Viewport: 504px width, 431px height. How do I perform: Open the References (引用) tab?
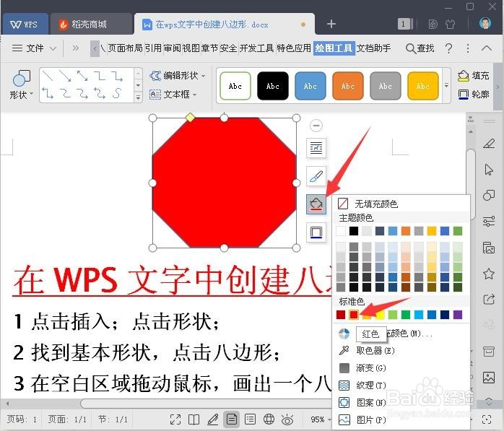pyautogui.click(x=153, y=48)
